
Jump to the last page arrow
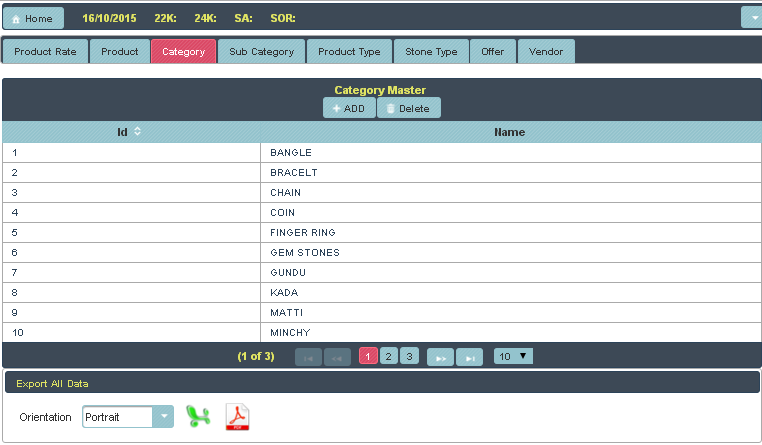(469, 357)
